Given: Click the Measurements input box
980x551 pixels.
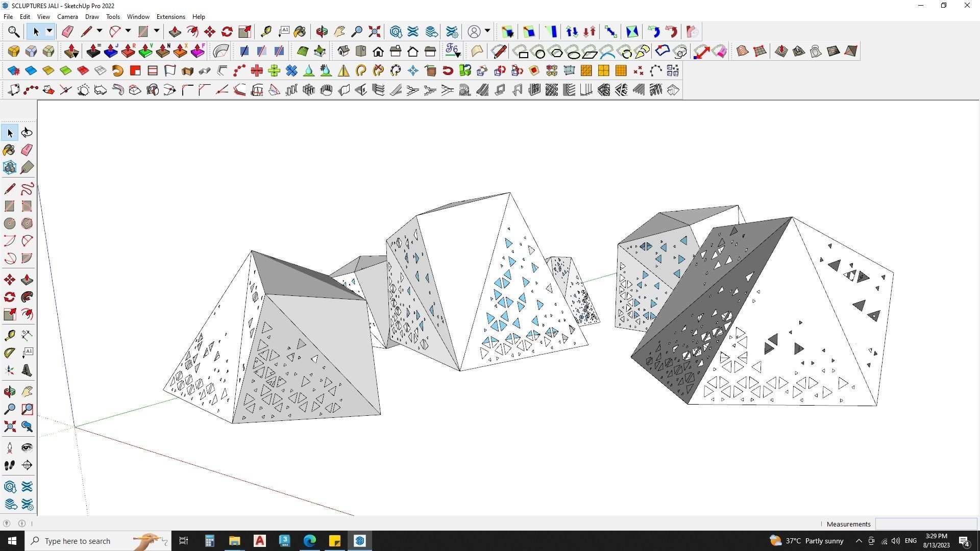Looking at the screenshot, I should tap(925, 524).
